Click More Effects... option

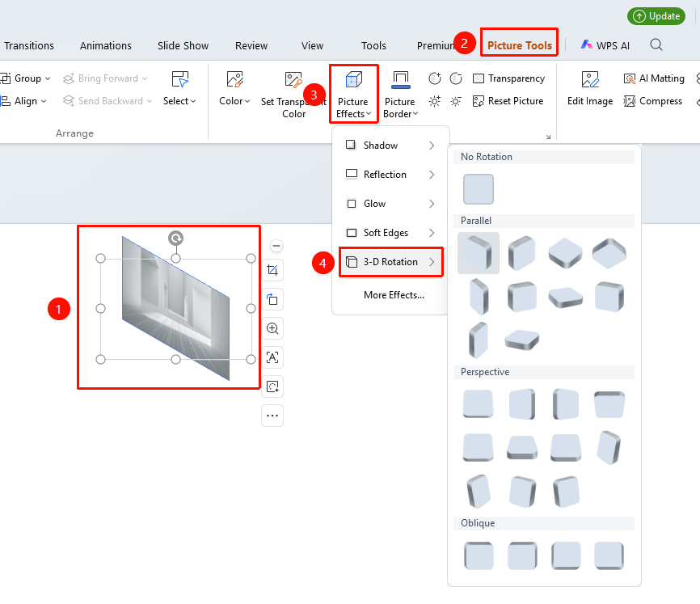[x=394, y=295]
